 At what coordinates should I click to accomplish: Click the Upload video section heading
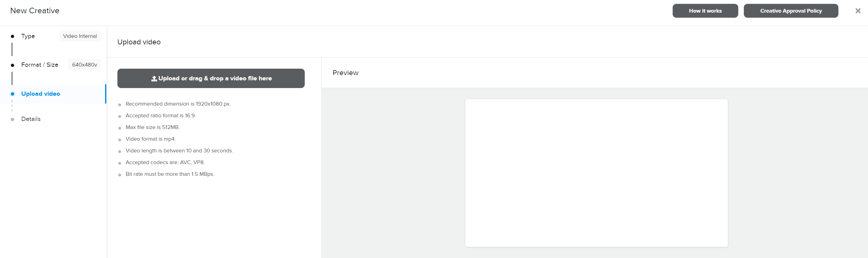(139, 42)
